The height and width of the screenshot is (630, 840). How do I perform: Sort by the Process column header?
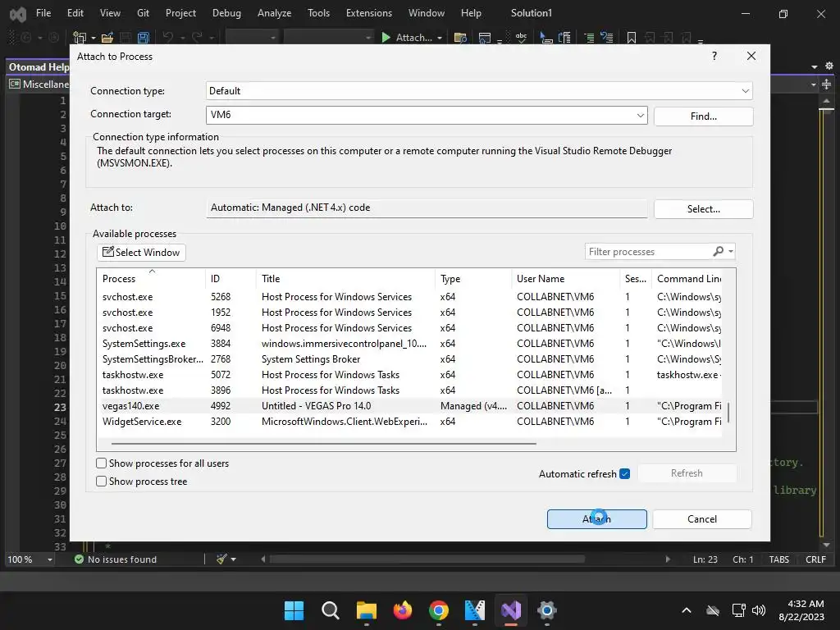click(152, 279)
